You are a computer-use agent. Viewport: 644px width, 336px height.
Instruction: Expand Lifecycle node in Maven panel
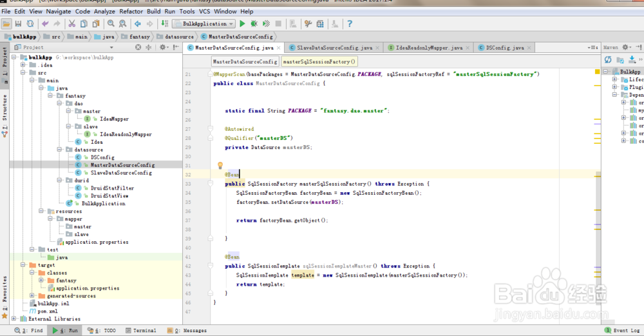(x=615, y=79)
